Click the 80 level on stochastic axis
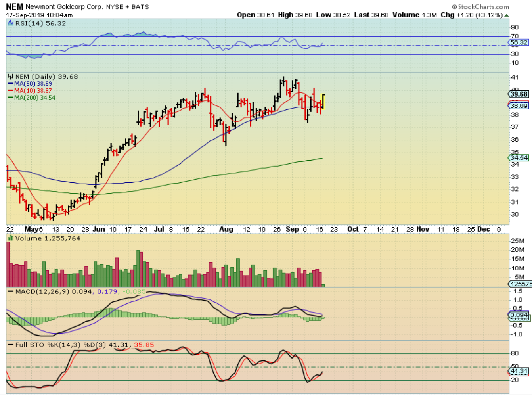The image size is (532, 395). click(515, 353)
